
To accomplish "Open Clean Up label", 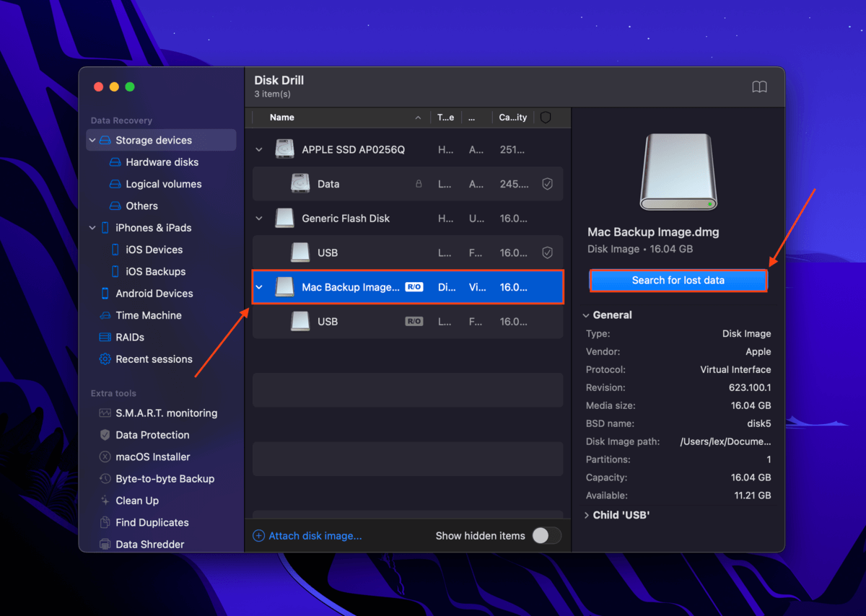I will [x=137, y=501].
